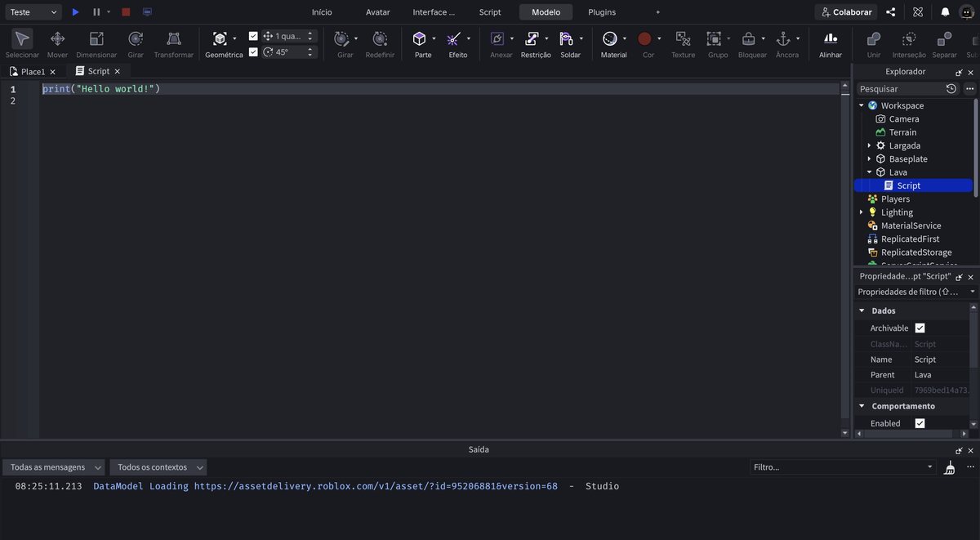Toggle the Archivable checkbox
This screenshot has width=980, height=540.
point(920,328)
